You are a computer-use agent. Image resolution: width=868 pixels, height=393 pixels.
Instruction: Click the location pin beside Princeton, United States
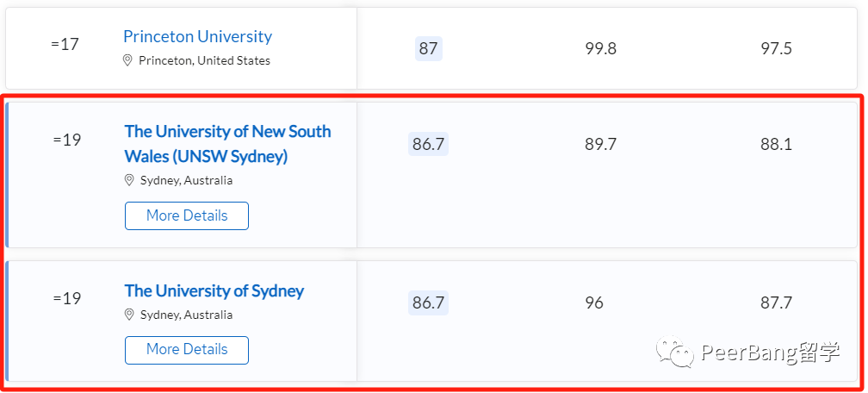(127, 60)
